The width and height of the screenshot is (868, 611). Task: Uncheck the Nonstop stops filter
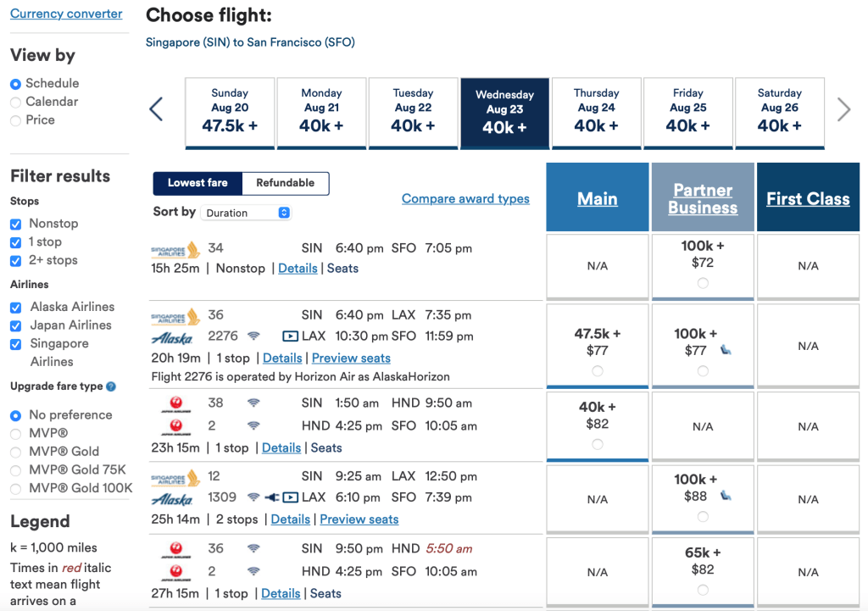14,223
